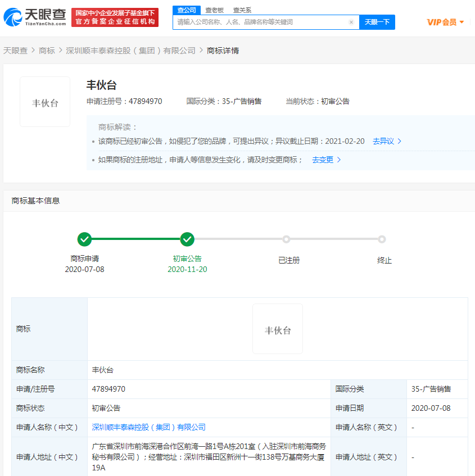Open the TianYanCha logo homepage
This screenshot has width=475, height=476.
point(35,17)
